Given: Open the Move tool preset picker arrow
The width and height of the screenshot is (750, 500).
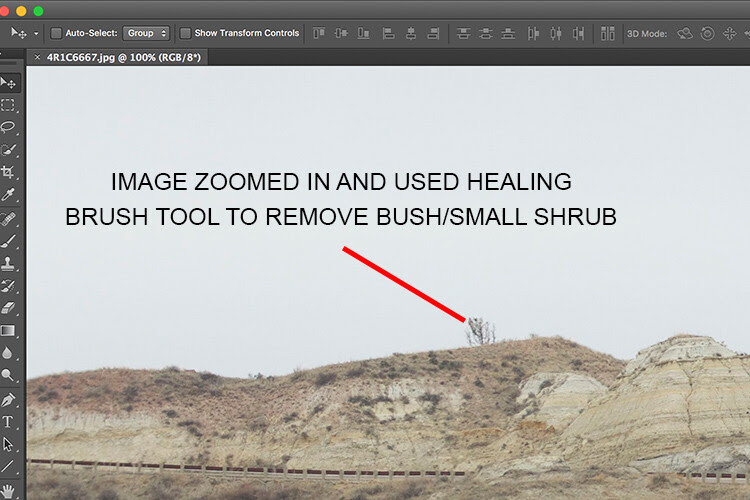Looking at the screenshot, I should tap(36, 33).
